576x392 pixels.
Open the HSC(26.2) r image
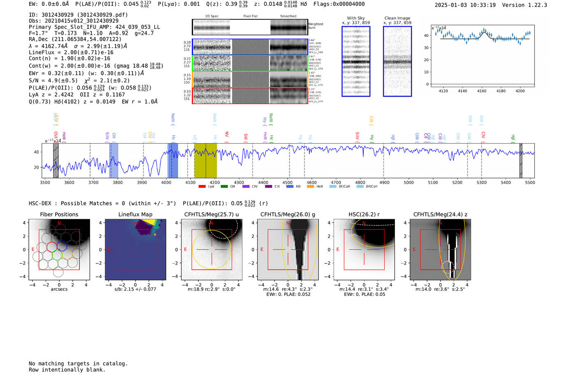[x=364, y=249]
